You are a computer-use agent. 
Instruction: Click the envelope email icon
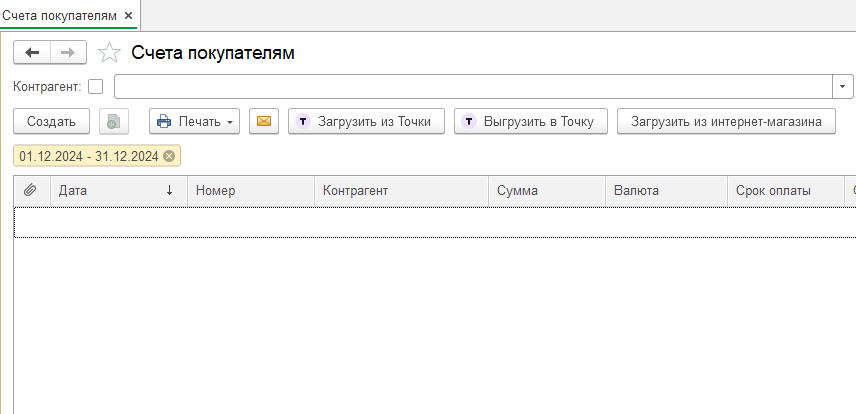[264, 122]
